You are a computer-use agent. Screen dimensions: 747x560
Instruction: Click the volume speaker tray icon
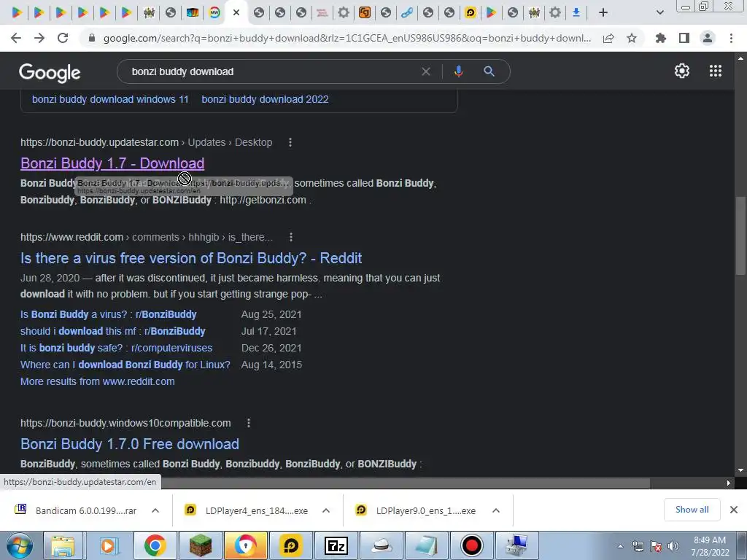pyautogui.click(x=673, y=546)
